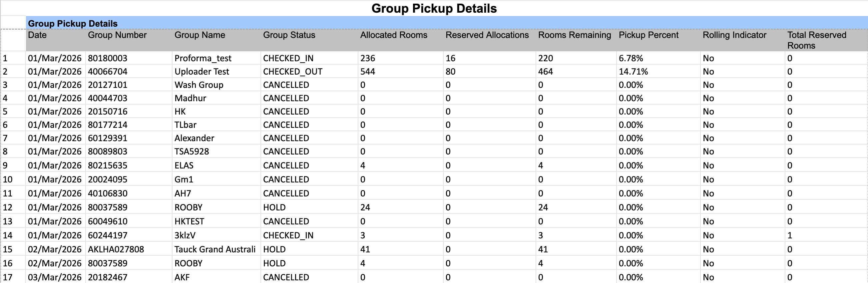Select the Rolling Indicator column header
The width and height of the screenshot is (868, 283).
[734, 35]
